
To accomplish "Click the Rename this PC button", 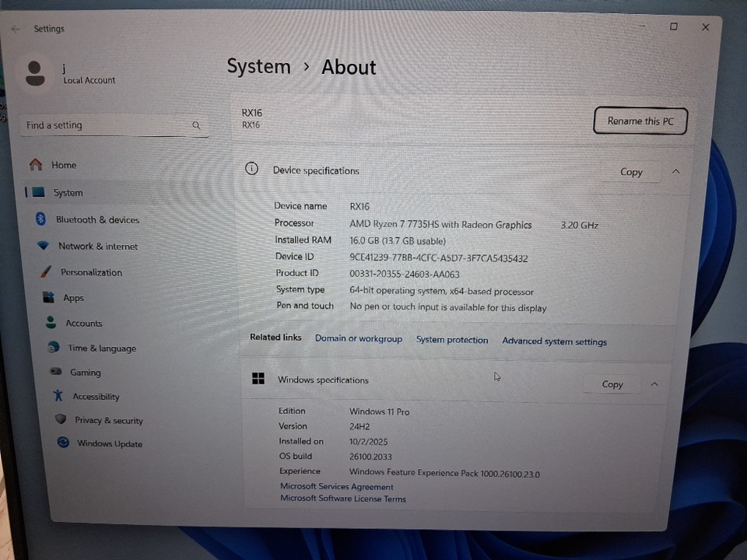I will [640, 121].
